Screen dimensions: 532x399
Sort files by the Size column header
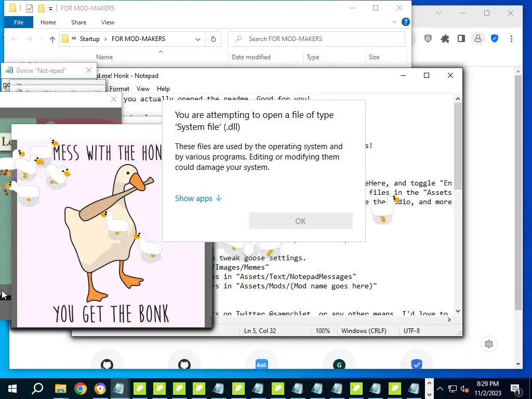374,57
